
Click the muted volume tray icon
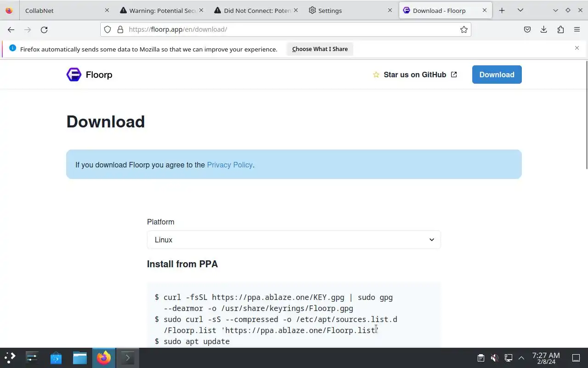[x=494, y=357]
